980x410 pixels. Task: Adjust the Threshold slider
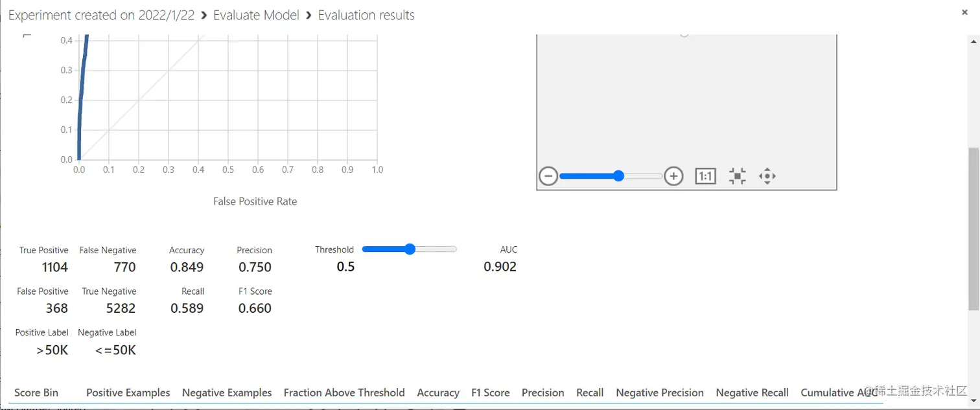(410, 249)
